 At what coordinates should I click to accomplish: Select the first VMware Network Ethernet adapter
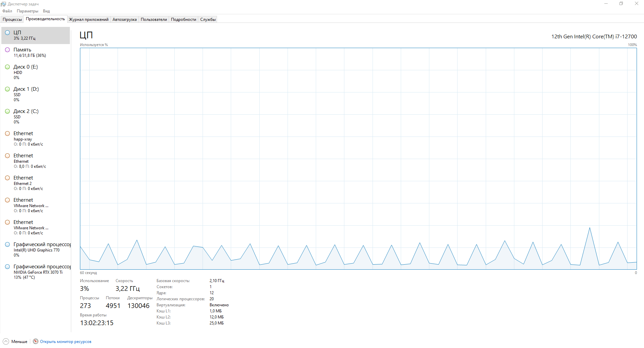click(x=36, y=205)
